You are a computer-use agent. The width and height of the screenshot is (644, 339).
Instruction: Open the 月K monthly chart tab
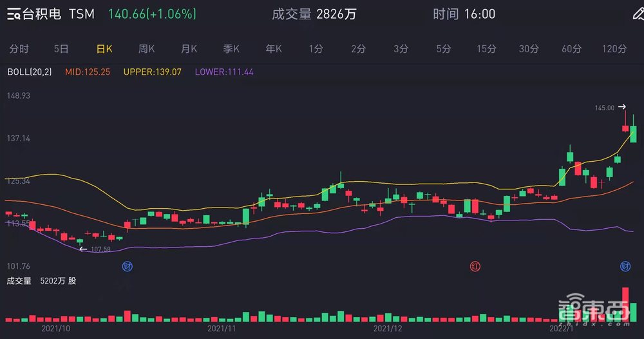pyautogui.click(x=189, y=48)
